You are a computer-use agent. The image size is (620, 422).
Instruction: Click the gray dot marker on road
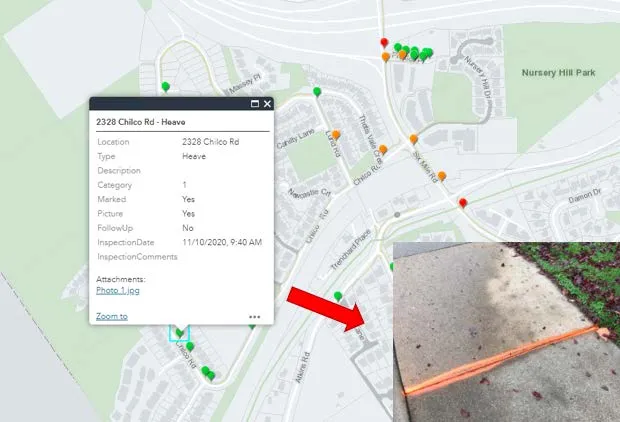(x=397, y=215)
